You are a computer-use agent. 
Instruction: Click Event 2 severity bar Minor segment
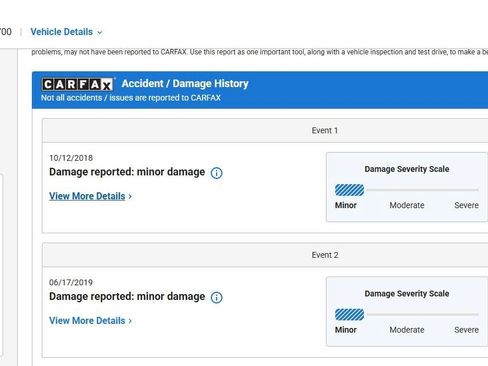[349, 315]
